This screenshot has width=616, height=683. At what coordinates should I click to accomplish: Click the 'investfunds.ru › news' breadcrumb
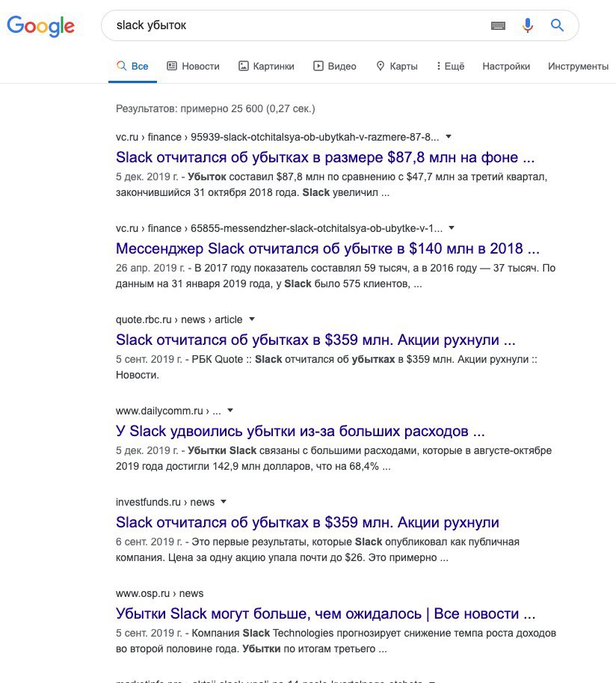165,502
